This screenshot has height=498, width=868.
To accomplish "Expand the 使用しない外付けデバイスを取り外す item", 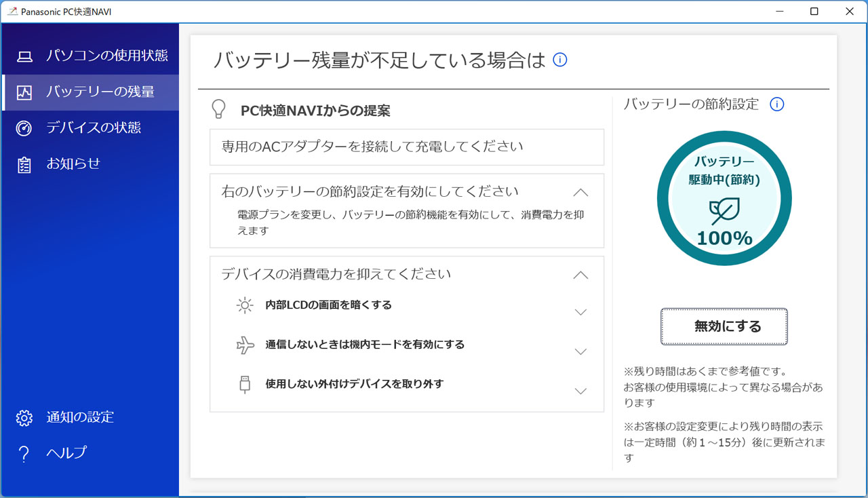I will (580, 391).
